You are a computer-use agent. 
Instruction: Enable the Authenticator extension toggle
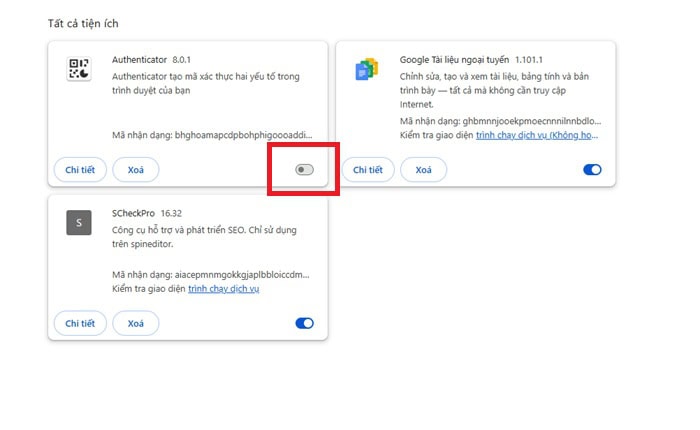tap(305, 170)
